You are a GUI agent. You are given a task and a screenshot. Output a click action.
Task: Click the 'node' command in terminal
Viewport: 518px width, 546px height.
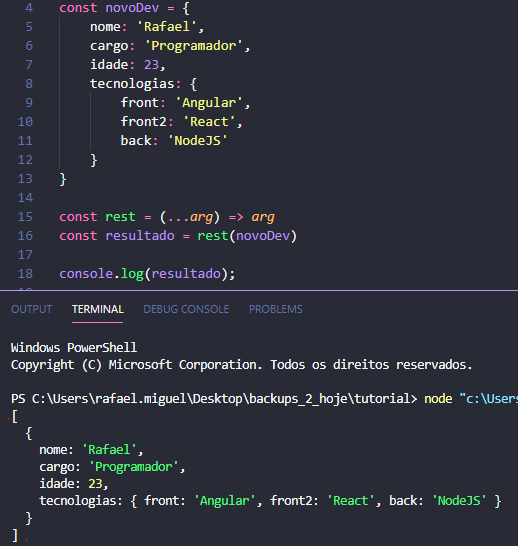click(438, 398)
